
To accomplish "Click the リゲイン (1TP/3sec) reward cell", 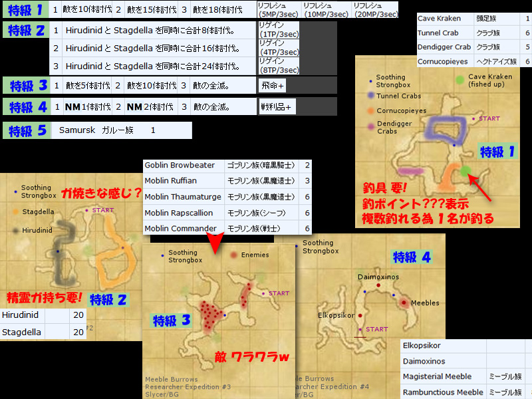I will pyautogui.click(x=279, y=30).
